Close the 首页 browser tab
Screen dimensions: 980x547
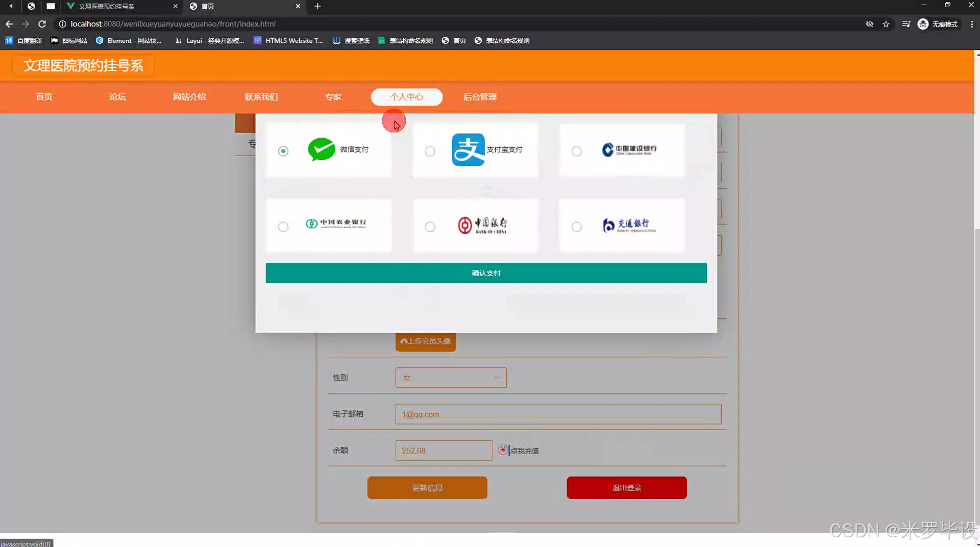(298, 6)
